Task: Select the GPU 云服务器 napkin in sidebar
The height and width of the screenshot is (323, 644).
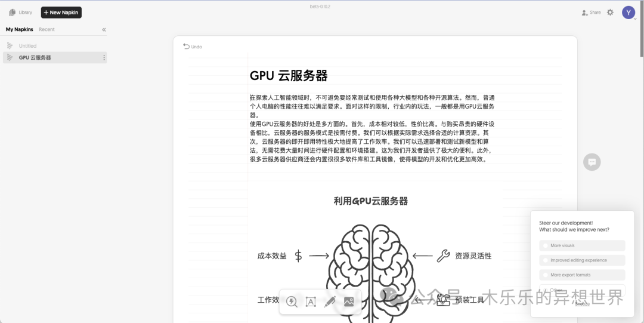Action: click(55, 57)
